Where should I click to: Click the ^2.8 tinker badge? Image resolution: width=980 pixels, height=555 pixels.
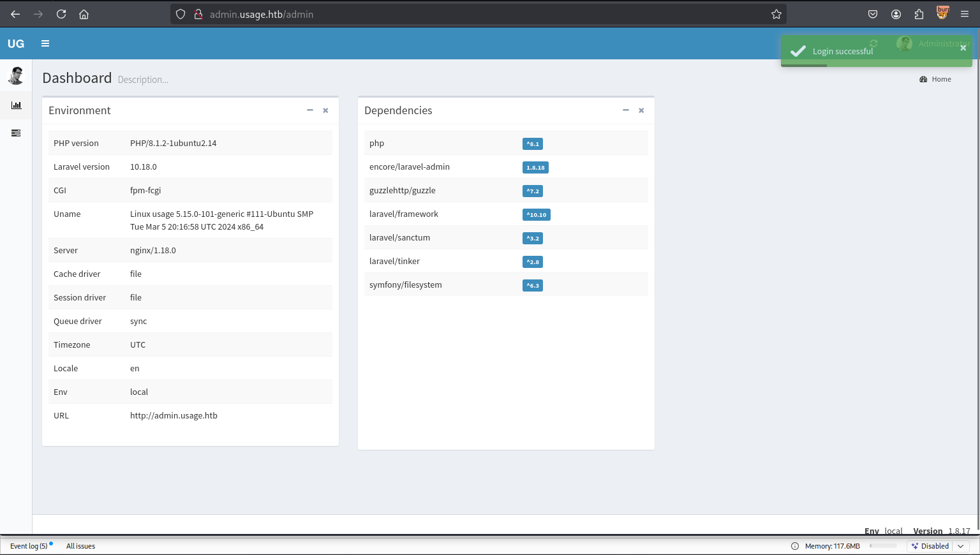coord(533,262)
